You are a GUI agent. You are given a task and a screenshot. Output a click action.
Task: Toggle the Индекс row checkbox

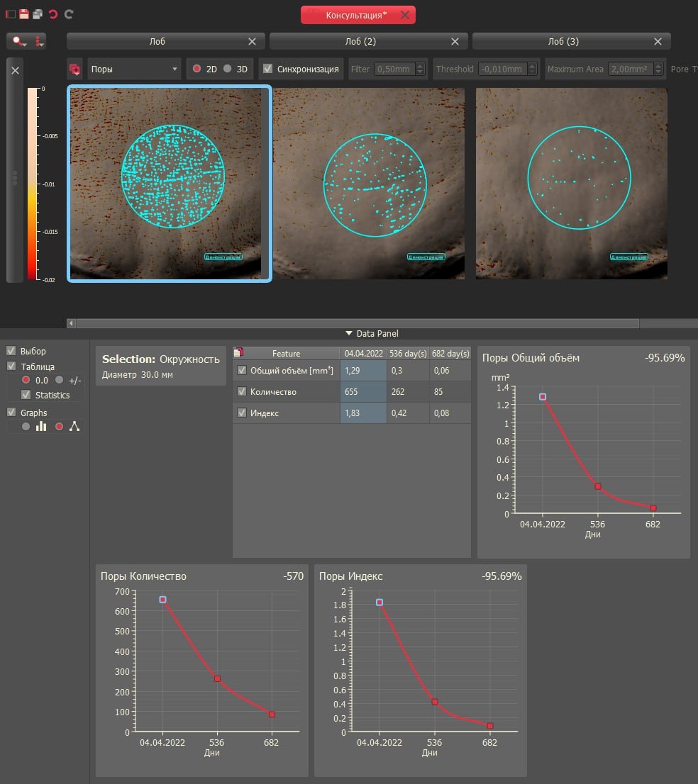242,413
